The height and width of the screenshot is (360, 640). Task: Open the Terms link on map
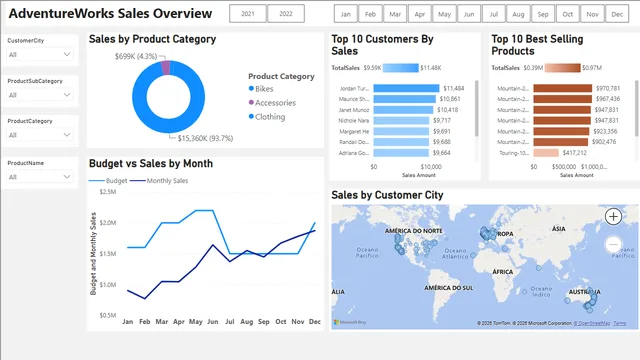point(620,323)
